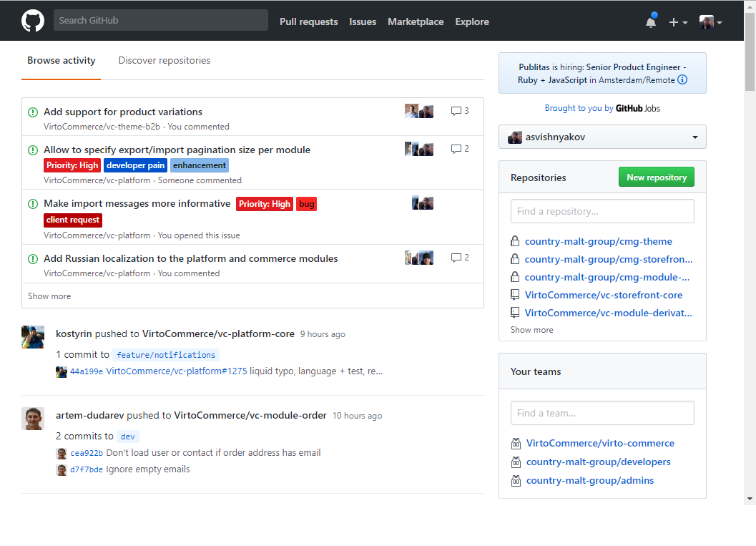Viewport: 756px width, 546px height.
Task: Click the GitHub Octocat logo
Action: [x=33, y=21]
